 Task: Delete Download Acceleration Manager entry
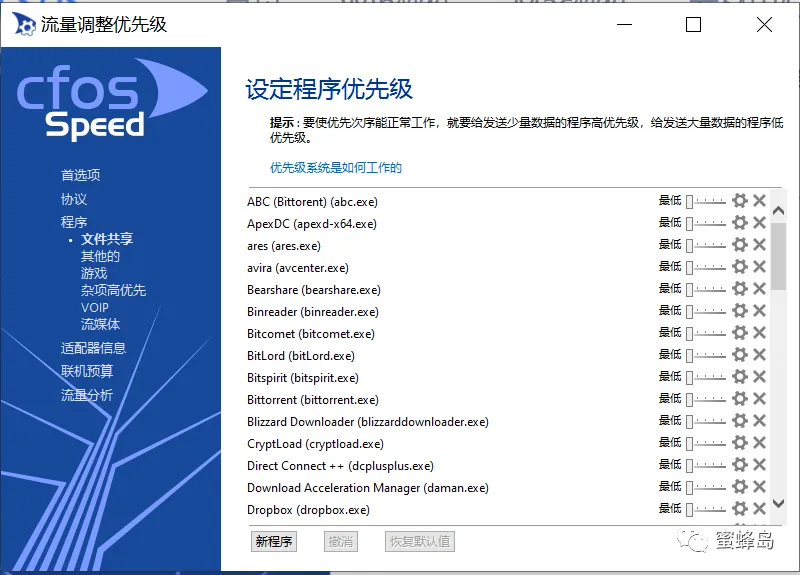pyautogui.click(x=759, y=486)
